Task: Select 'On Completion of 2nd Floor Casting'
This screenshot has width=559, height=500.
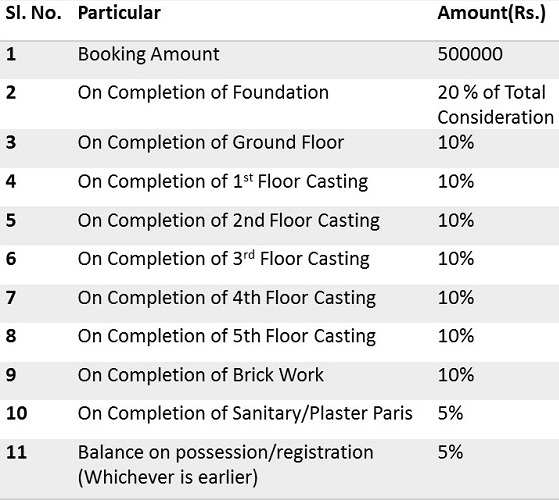Action: (229, 221)
